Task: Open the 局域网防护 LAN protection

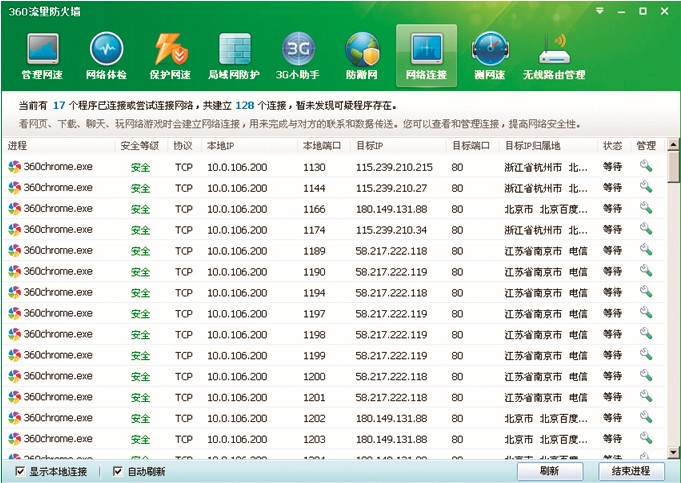Action: [234, 56]
